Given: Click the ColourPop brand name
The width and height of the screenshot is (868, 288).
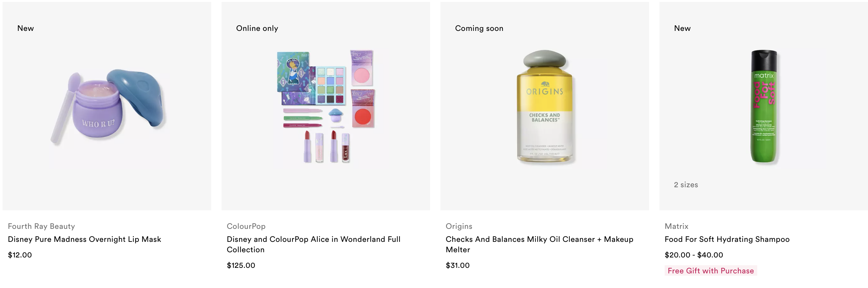Looking at the screenshot, I should 246,226.
